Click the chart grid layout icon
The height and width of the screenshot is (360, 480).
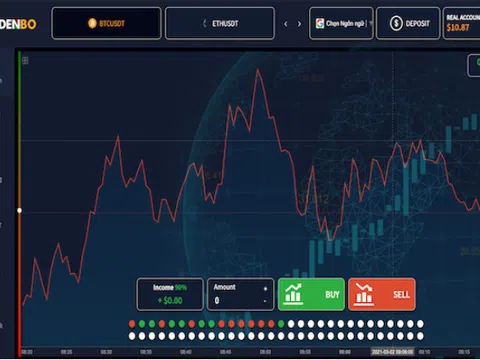tap(25, 61)
